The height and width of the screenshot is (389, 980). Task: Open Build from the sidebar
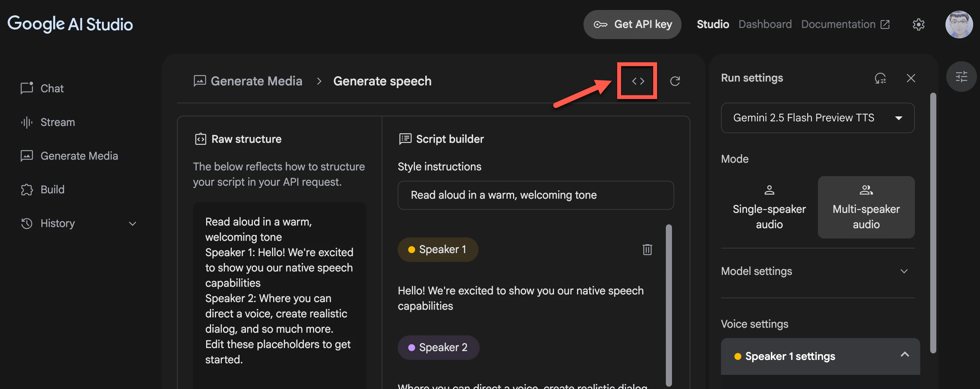coord(52,190)
